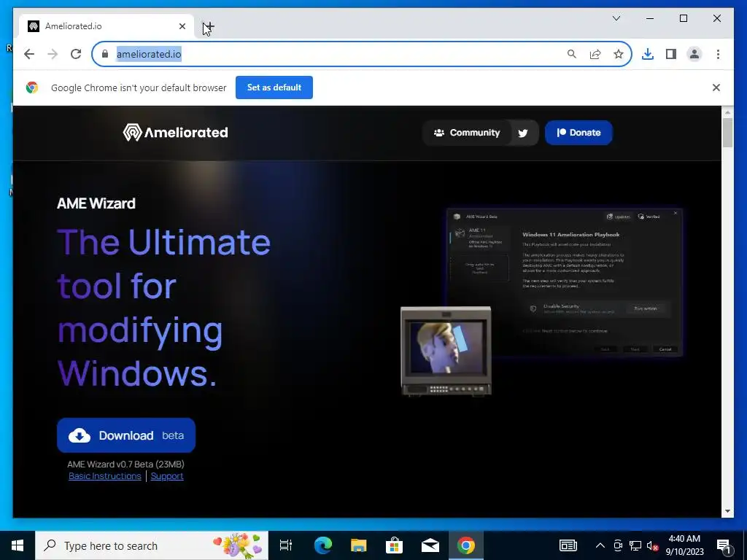Open the network tray icon
This screenshot has width=747, height=560.
[x=635, y=545]
